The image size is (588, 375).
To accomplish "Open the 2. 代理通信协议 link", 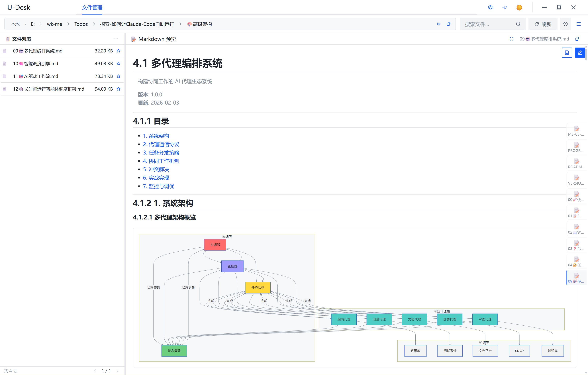I will pos(161,144).
